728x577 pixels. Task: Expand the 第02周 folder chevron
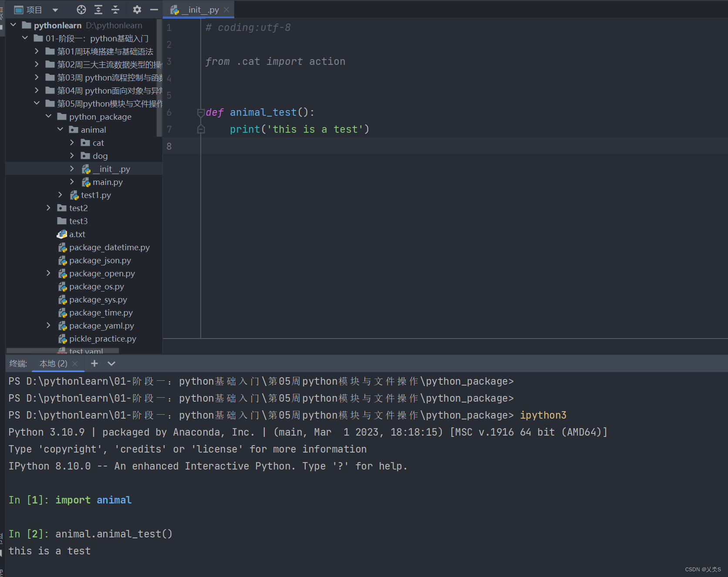[x=37, y=64]
